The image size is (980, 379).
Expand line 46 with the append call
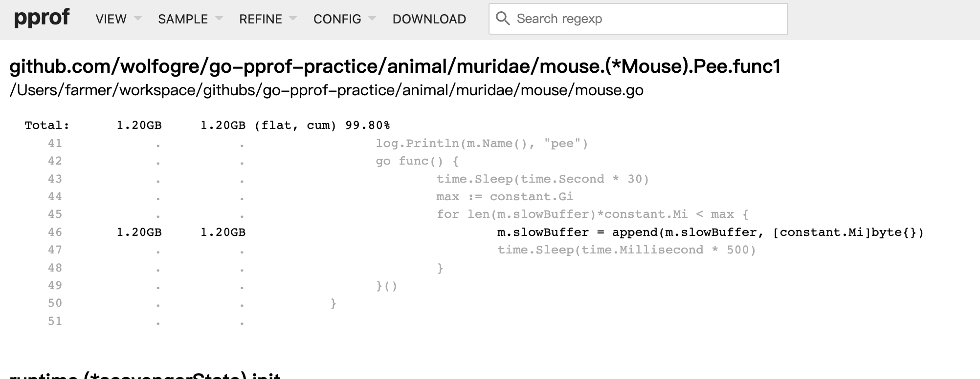coord(710,232)
